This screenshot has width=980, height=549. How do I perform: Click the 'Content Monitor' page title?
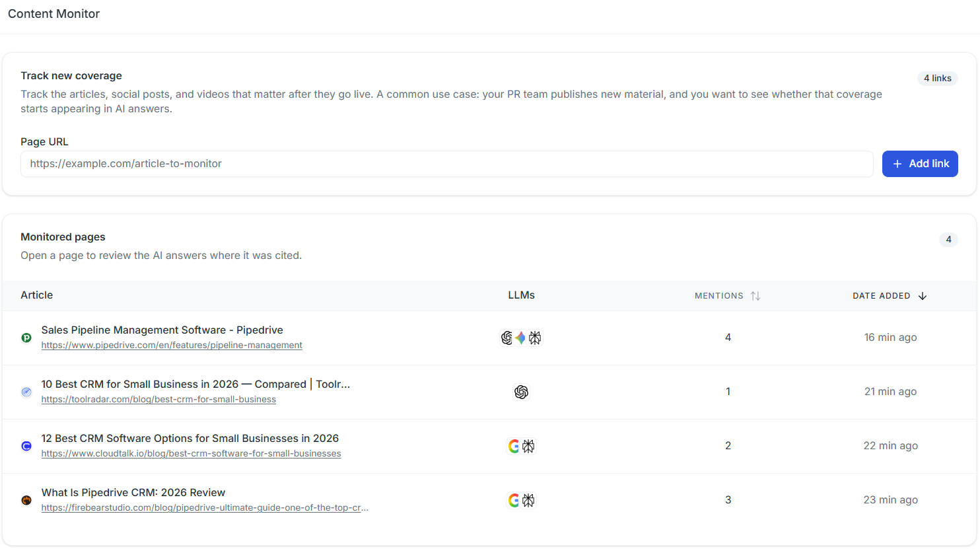coord(53,14)
